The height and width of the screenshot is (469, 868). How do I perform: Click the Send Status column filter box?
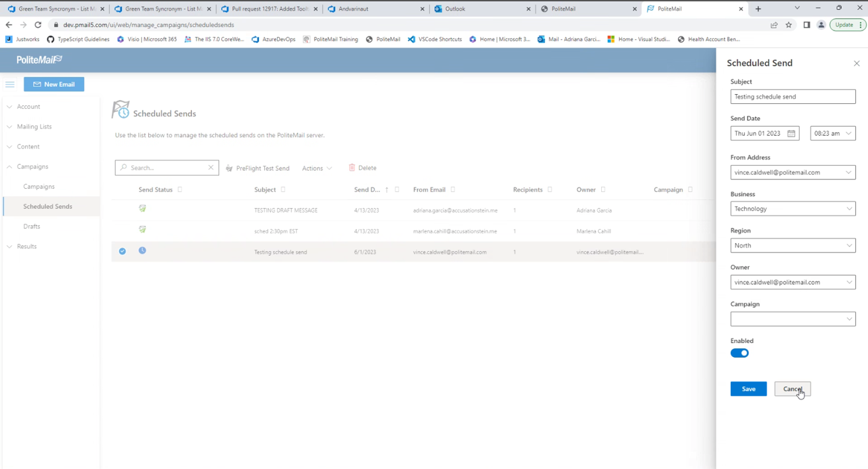[x=180, y=189]
